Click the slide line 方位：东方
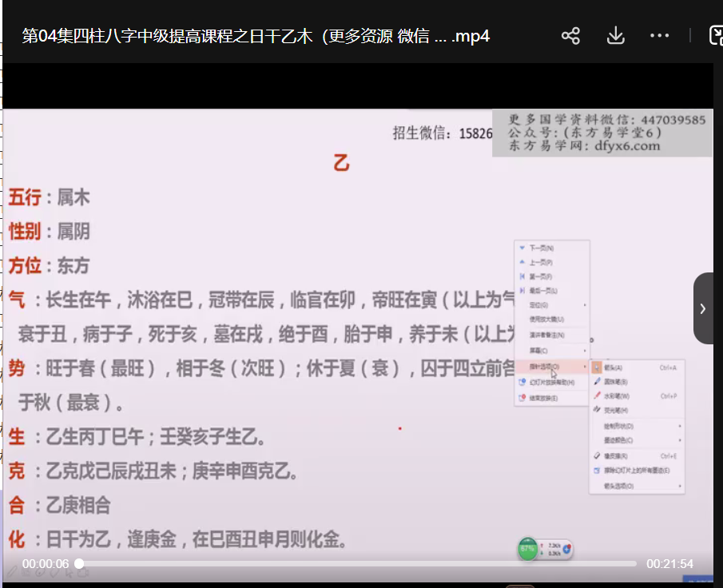Screen dimensions: 723x588 [x=49, y=265]
